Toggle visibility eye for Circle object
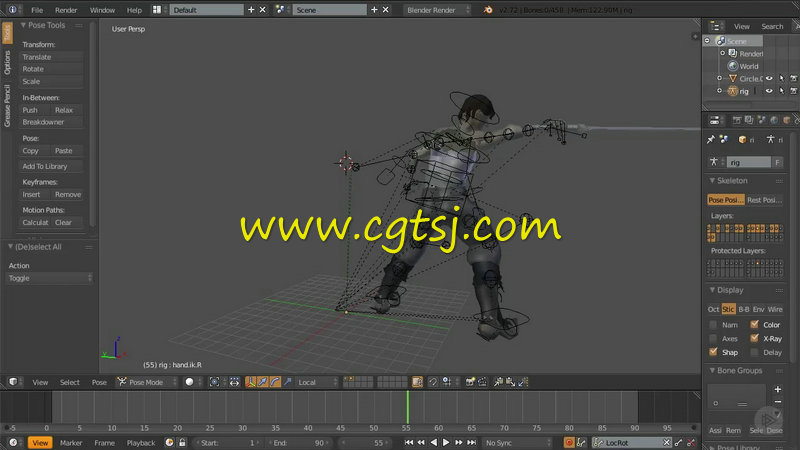800x450 pixels. (x=769, y=79)
